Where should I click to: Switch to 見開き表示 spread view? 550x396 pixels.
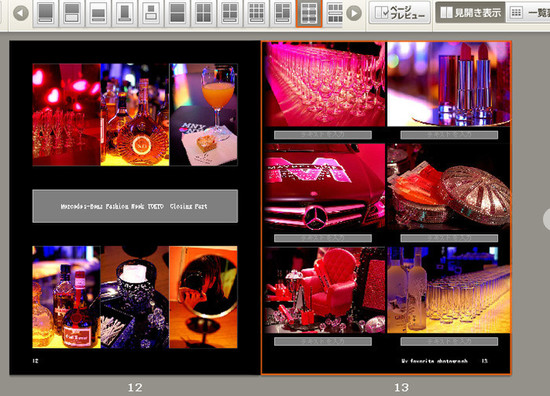[x=470, y=13]
